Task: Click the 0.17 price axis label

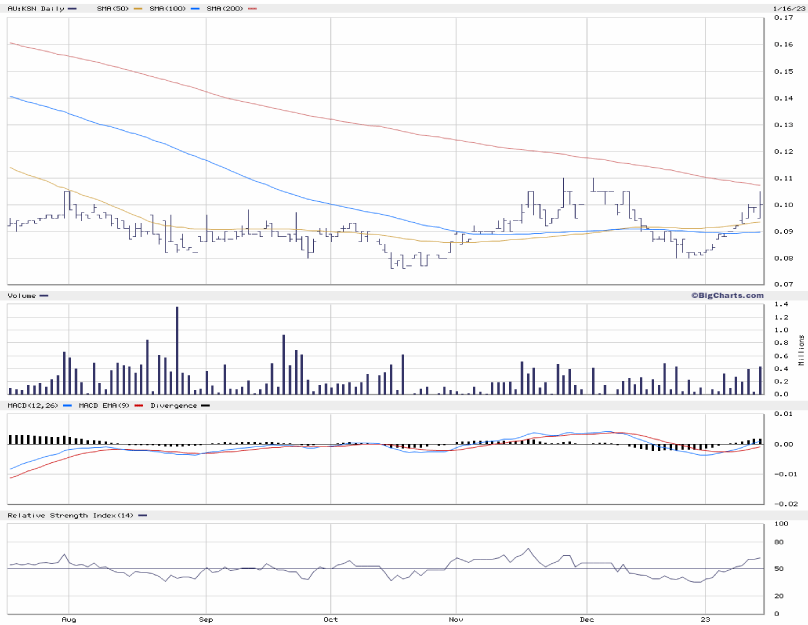Action: (x=784, y=17)
